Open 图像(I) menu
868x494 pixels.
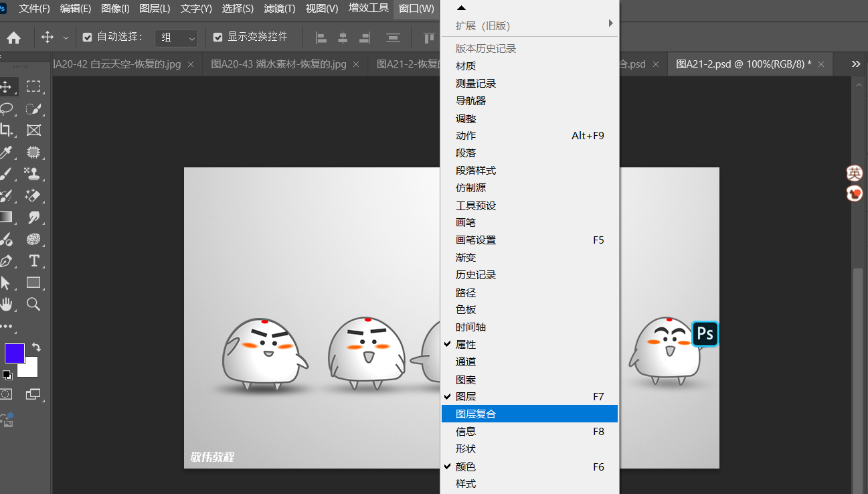pos(115,9)
